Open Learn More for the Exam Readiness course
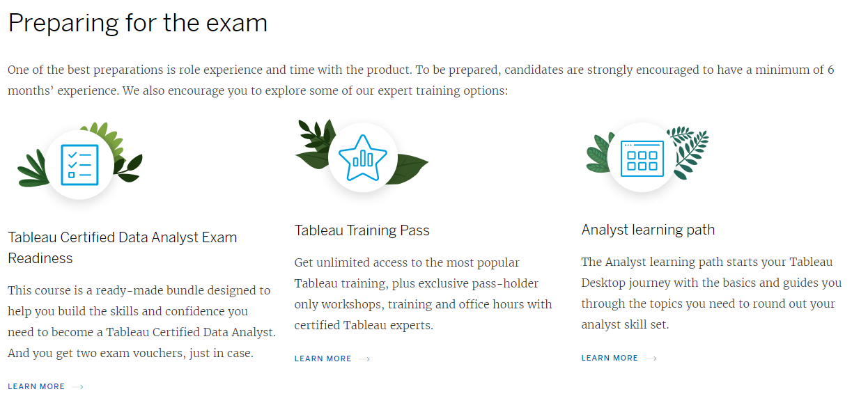This screenshot has width=868, height=410. [x=36, y=387]
